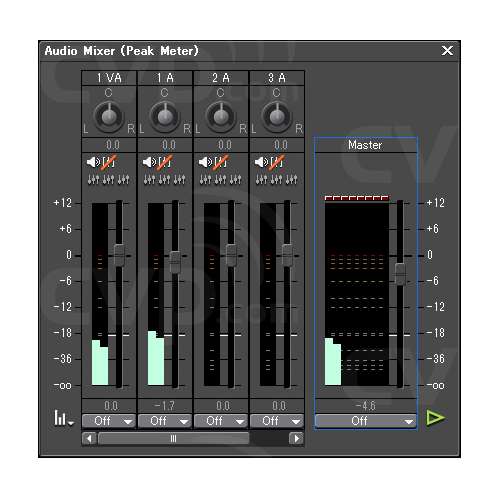The height and width of the screenshot is (500, 500).
Task: Open the 1 VA track mini-faders icon
Action: [x=109, y=179]
